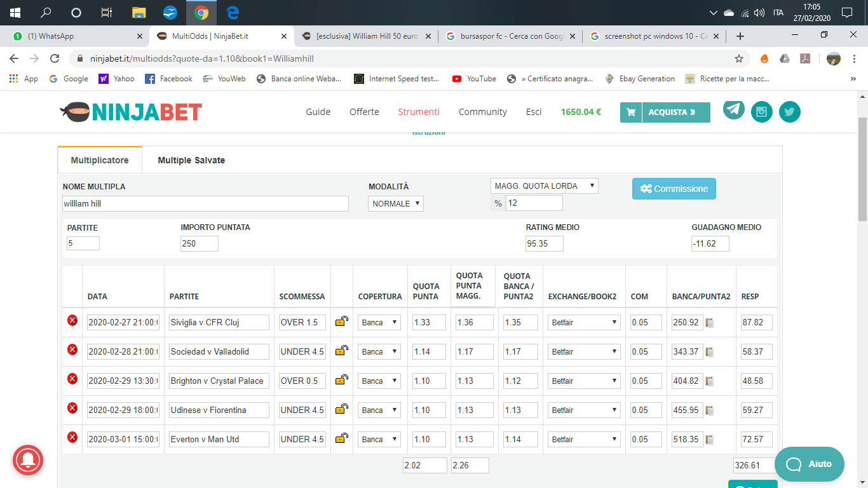Image resolution: width=868 pixels, height=488 pixels.
Task: Click the ACQUISTA button
Action: (x=676, y=112)
